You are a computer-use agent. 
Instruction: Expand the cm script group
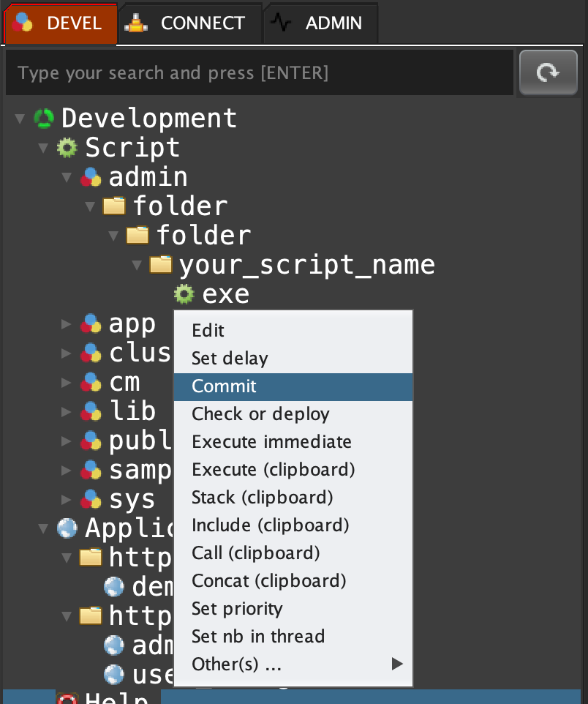coord(67,382)
